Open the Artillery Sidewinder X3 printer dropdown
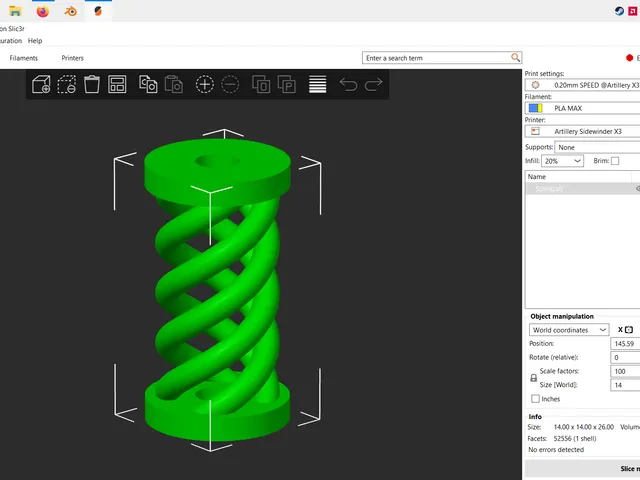640x480 pixels. point(582,131)
